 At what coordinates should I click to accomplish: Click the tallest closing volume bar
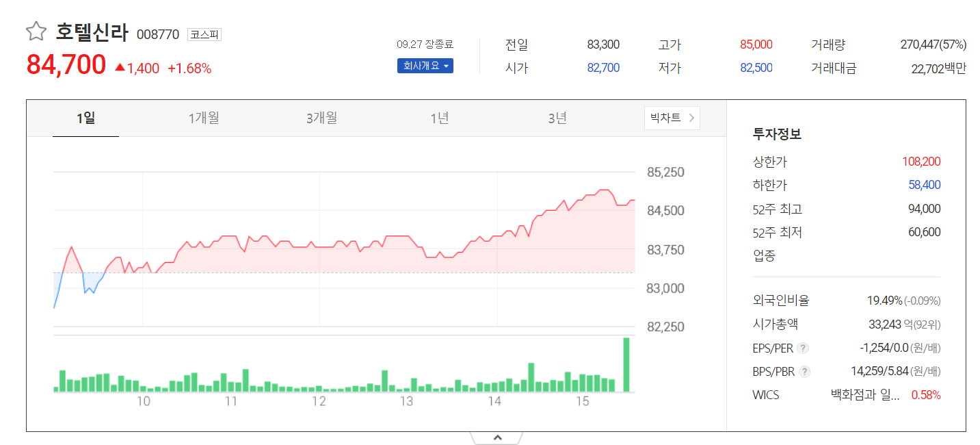point(626,365)
